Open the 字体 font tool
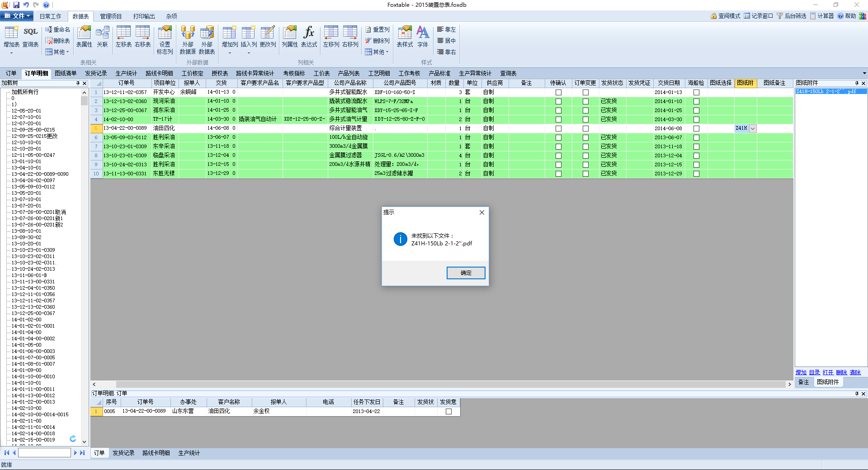Viewport: 868px width, 470px height. [x=423, y=37]
